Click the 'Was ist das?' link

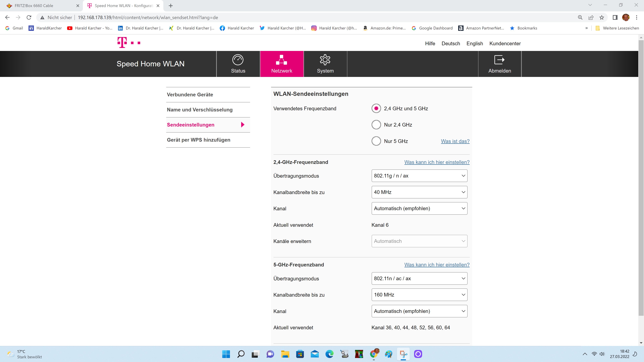455,141
